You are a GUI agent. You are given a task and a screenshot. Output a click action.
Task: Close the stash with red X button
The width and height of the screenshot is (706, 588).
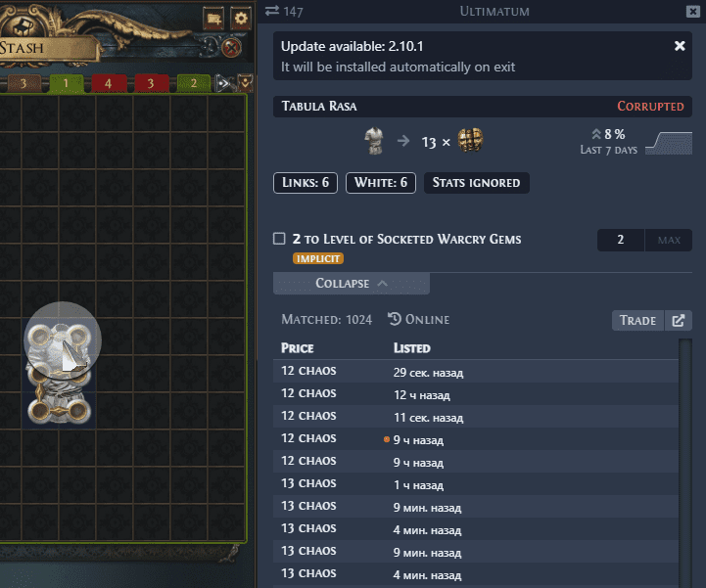coord(231,47)
